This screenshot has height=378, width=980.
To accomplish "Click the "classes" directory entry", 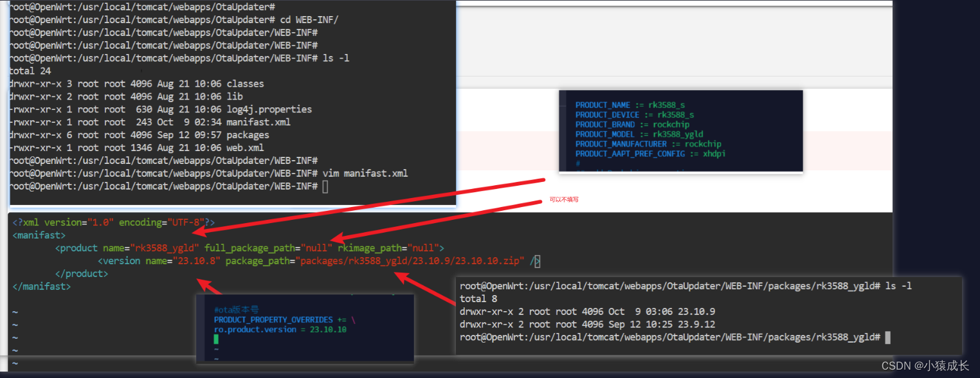I will click(245, 84).
